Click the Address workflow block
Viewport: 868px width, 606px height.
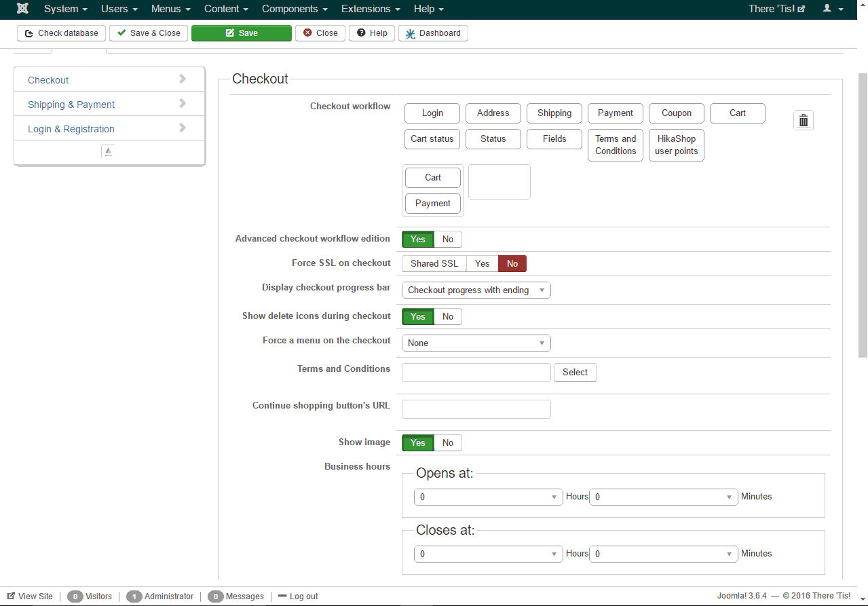click(493, 113)
